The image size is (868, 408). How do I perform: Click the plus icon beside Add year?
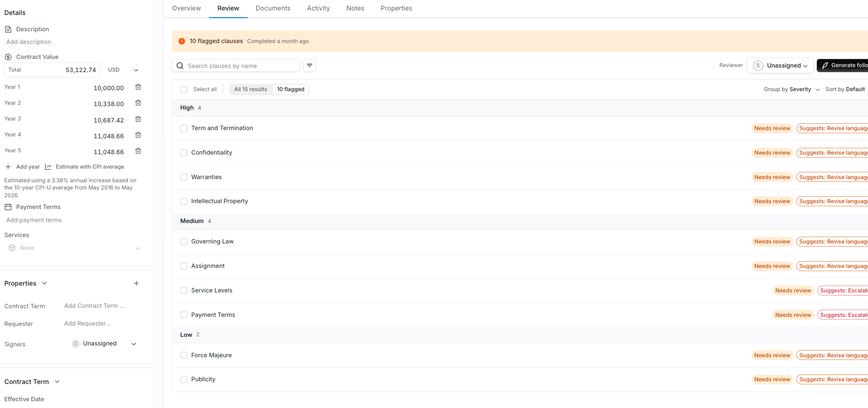point(8,167)
